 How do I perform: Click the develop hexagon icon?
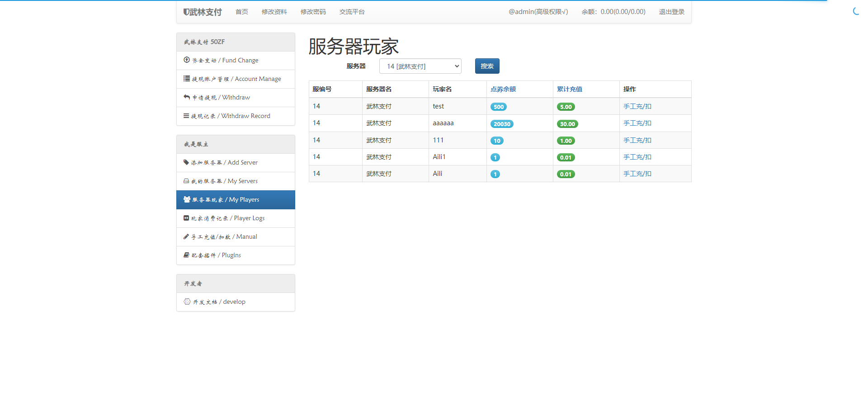pos(187,302)
